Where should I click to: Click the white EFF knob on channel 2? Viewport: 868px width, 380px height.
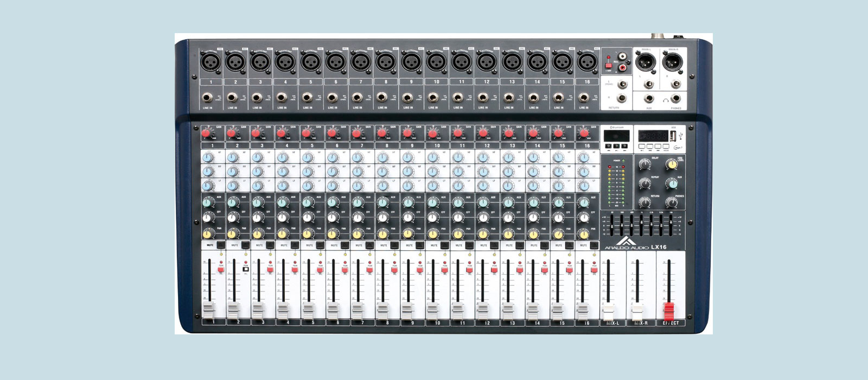pyautogui.click(x=232, y=218)
